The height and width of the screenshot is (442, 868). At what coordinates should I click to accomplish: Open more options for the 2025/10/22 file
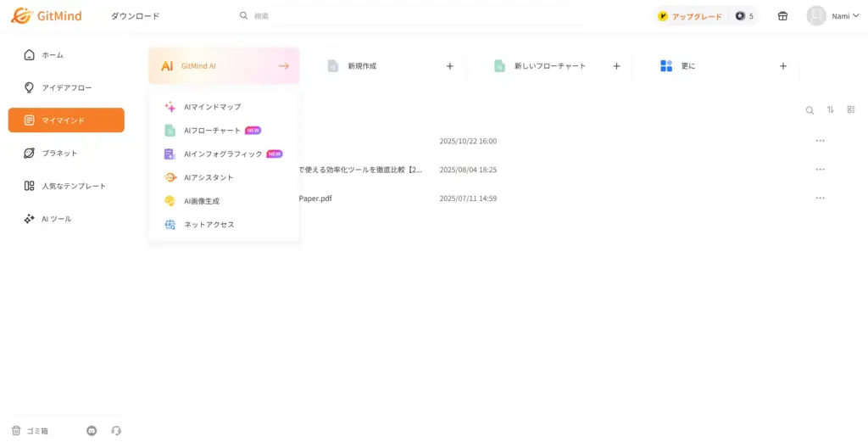(x=820, y=141)
